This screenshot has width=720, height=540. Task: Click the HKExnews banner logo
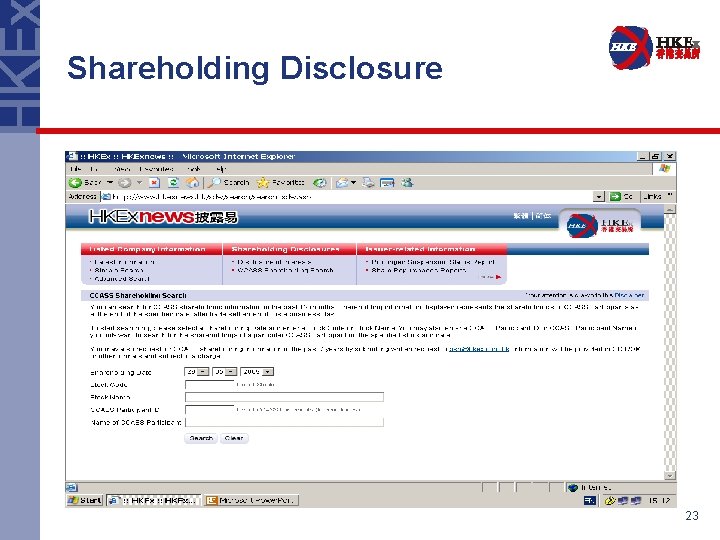[163, 216]
